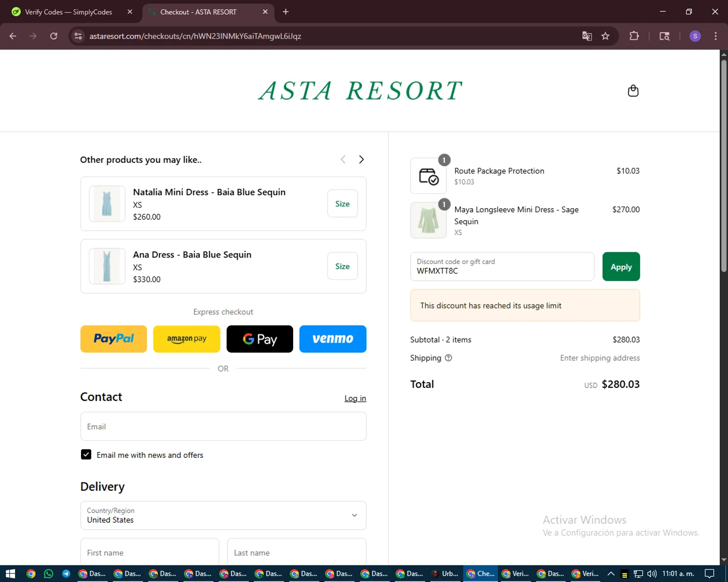Viewport: 728px width, 582px height.
Task: Click the Log in link
Action: pyautogui.click(x=355, y=398)
